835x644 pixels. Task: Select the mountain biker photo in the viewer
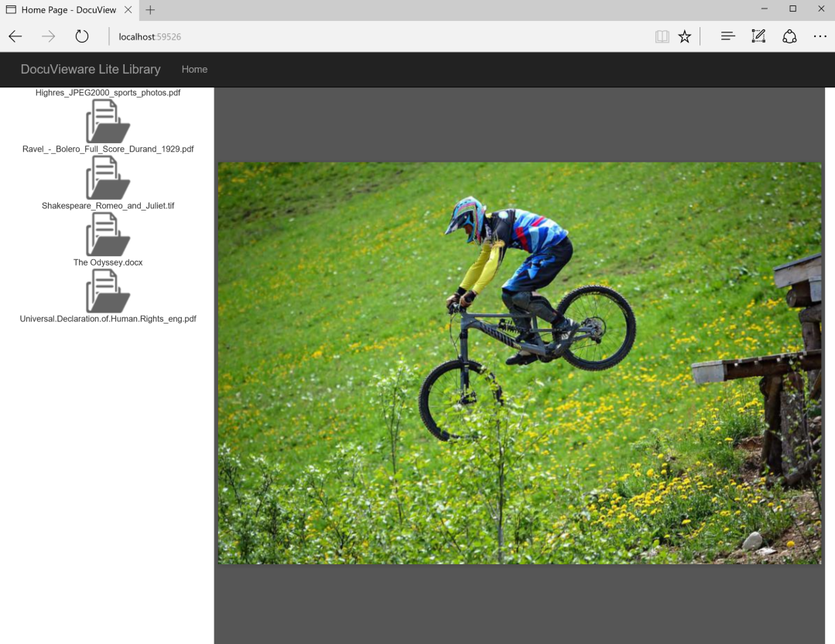pos(519,363)
